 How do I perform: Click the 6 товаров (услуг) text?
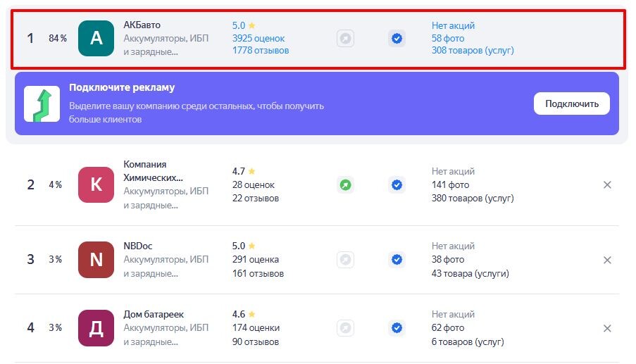tap(468, 341)
